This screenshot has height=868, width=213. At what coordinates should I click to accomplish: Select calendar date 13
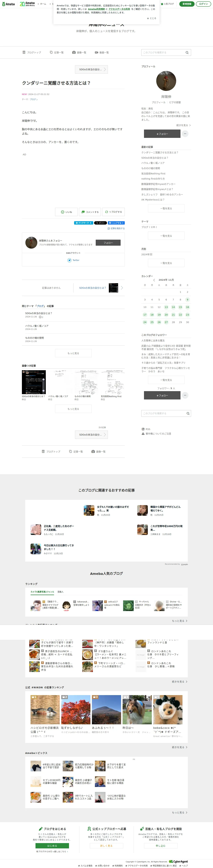[x=166, y=307]
